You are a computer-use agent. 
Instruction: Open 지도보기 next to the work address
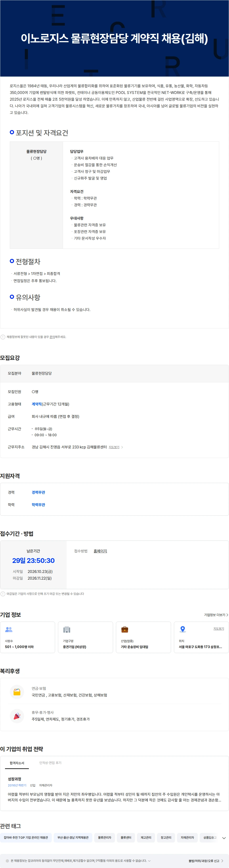(x=115, y=447)
